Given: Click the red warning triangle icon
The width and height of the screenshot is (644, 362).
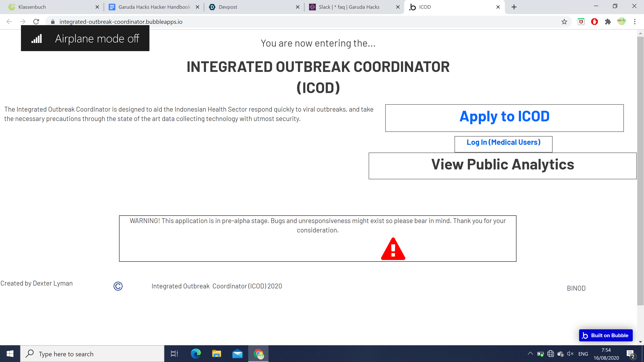Looking at the screenshot, I should point(393,249).
